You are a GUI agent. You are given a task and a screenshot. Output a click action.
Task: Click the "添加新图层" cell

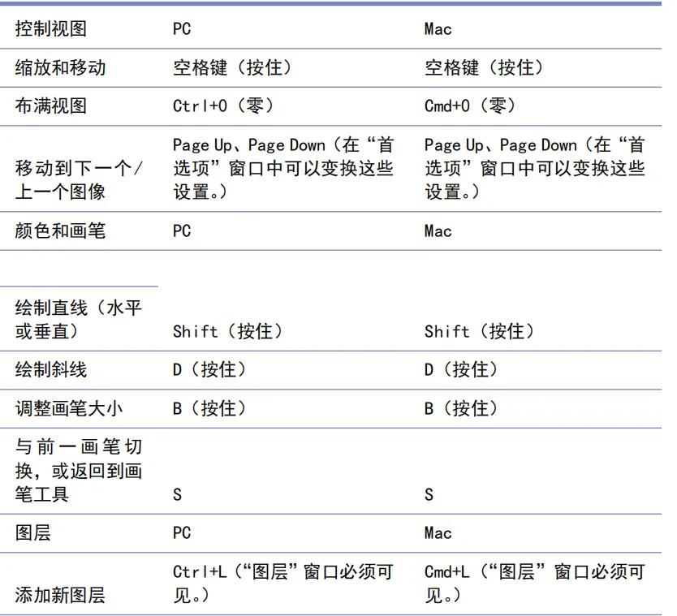coord(60,595)
